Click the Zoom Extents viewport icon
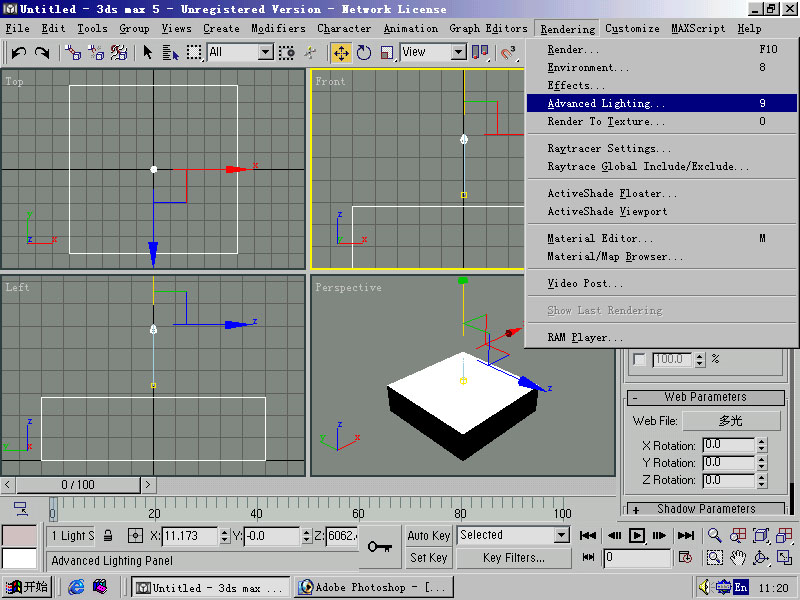 coord(761,535)
